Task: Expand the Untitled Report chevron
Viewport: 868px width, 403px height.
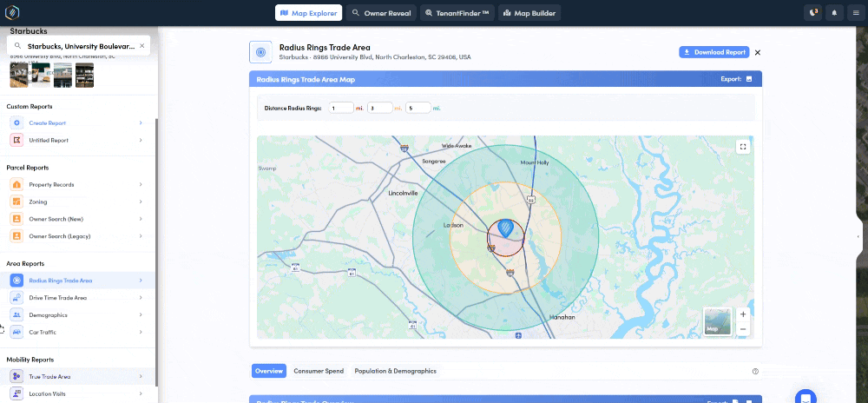Action: click(x=141, y=140)
